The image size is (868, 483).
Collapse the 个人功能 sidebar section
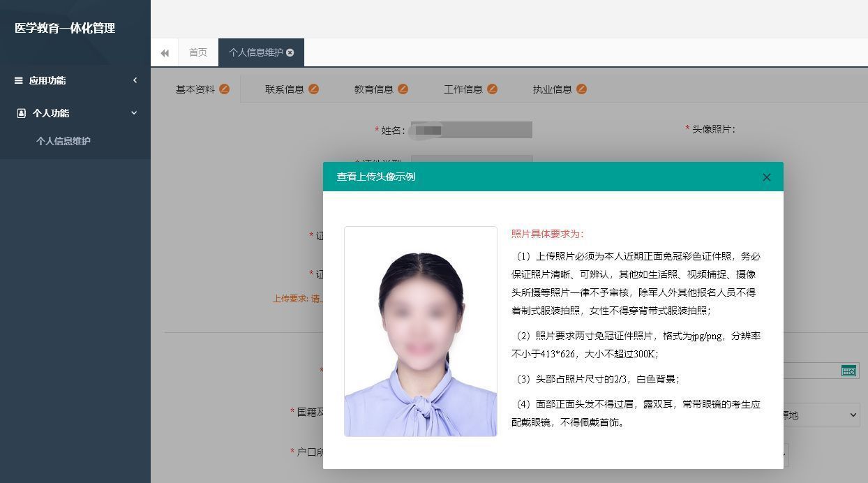click(134, 113)
